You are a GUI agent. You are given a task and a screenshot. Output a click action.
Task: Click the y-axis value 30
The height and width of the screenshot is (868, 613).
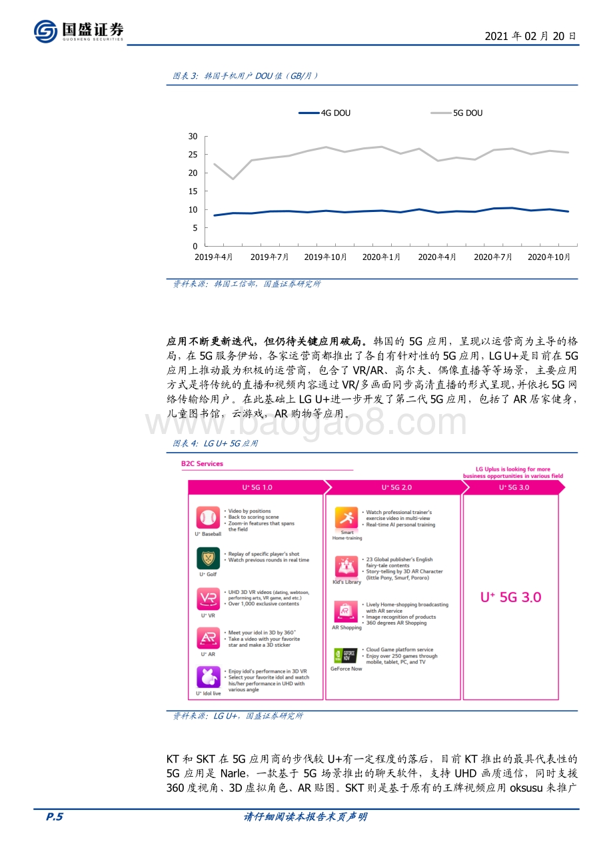193,136
